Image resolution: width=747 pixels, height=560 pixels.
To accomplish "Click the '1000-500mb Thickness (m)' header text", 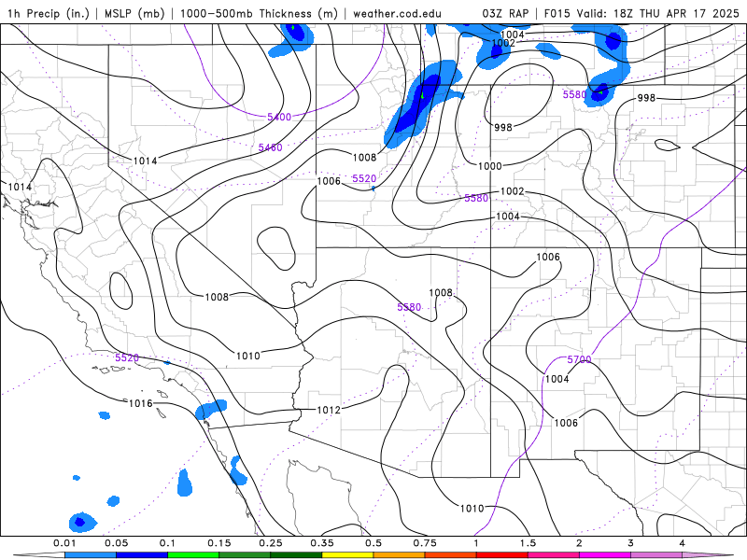I will (259, 13).
